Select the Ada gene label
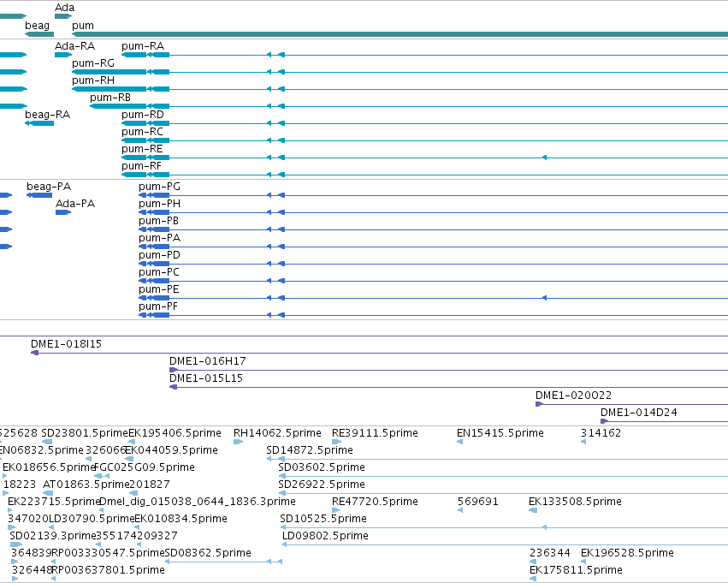 click(64, 8)
